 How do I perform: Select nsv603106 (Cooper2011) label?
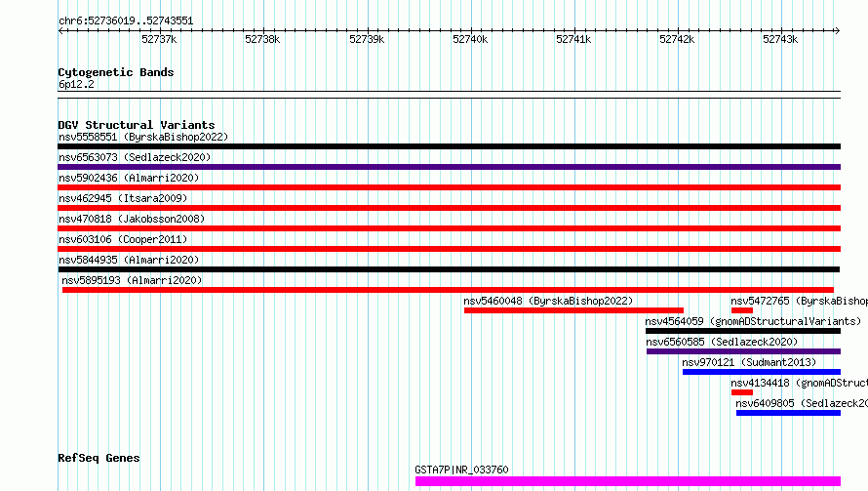point(123,239)
